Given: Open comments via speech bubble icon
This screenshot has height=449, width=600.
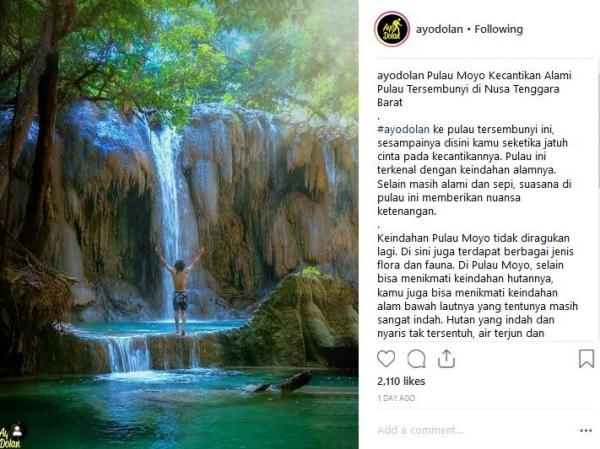Looking at the screenshot, I should [x=416, y=359].
